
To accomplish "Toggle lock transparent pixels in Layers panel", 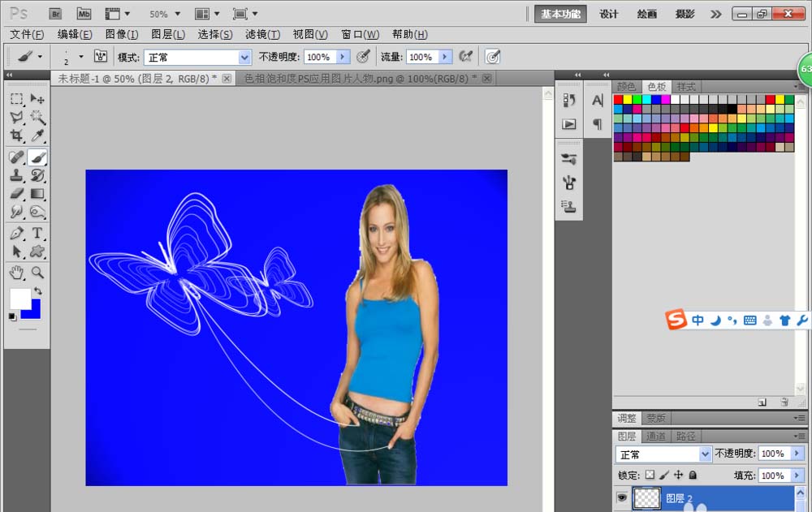I will [x=649, y=475].
